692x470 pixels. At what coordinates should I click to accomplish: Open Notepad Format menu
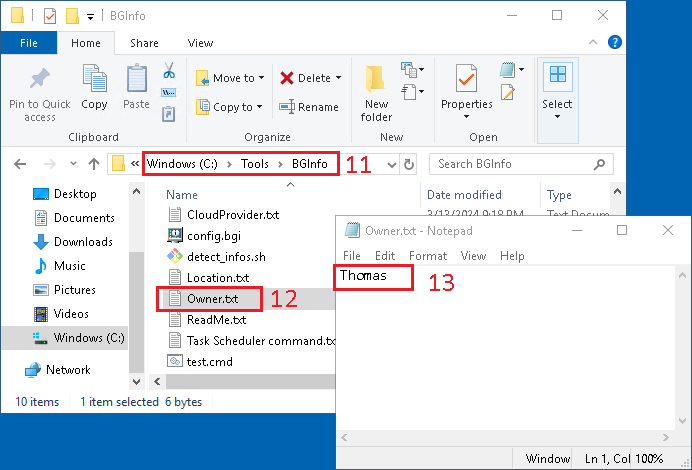pos(428,256)
